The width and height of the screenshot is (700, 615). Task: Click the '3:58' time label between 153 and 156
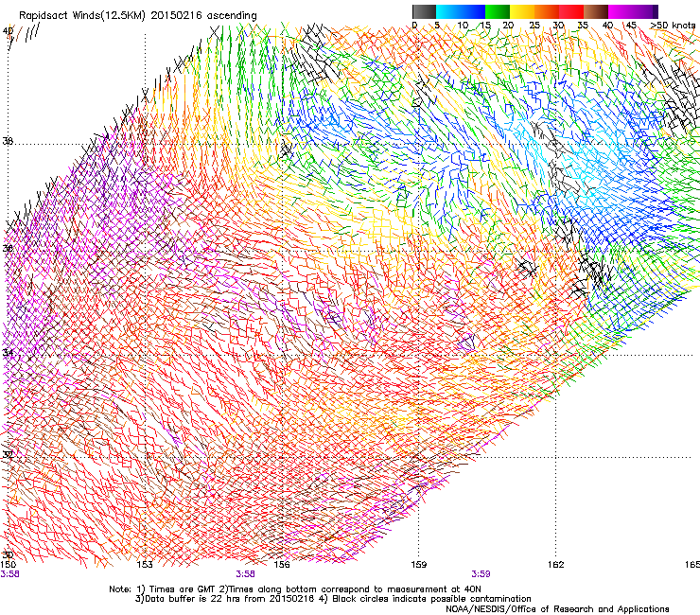pyautogui.click(x=246, y=574)
